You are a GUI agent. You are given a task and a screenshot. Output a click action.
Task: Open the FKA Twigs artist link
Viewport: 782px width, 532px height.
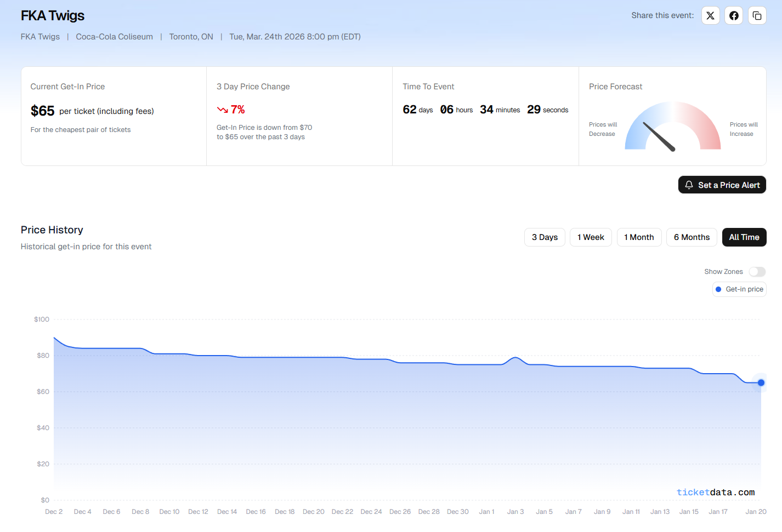[40, 37]
